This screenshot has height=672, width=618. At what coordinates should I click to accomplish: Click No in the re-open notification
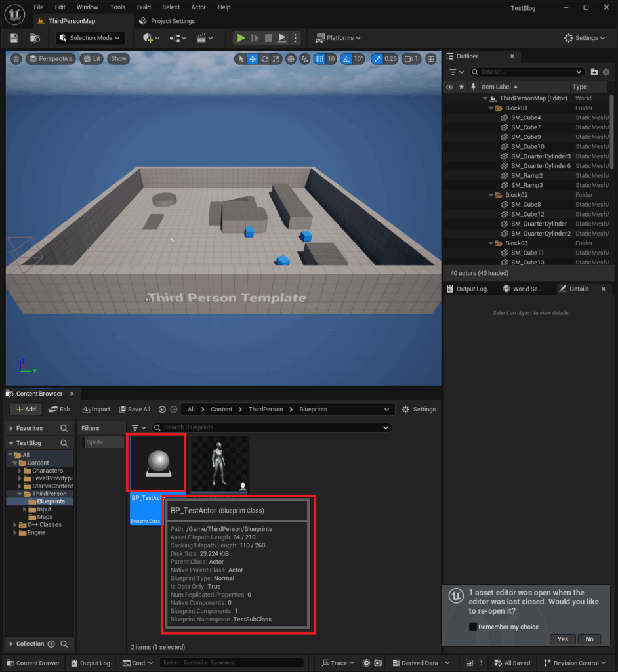tap(589, 639)
